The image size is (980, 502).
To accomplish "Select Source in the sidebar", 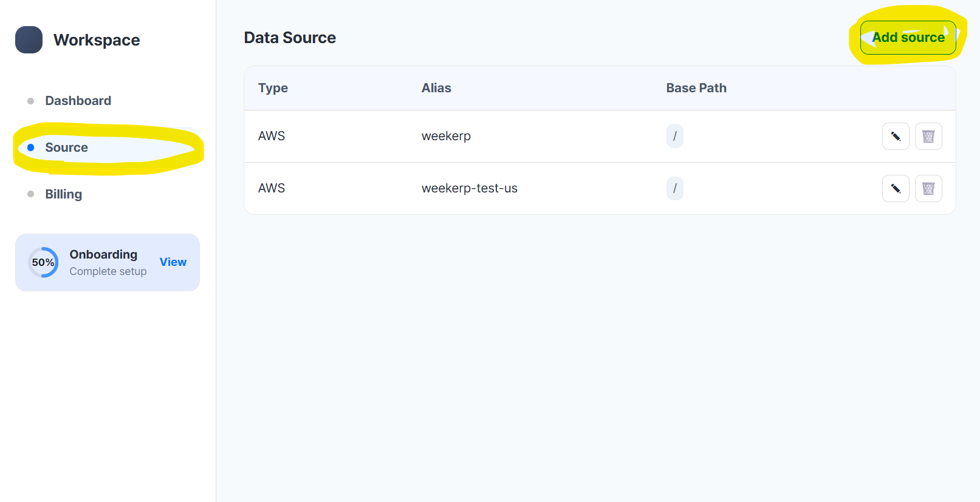I will coord(66,148).
